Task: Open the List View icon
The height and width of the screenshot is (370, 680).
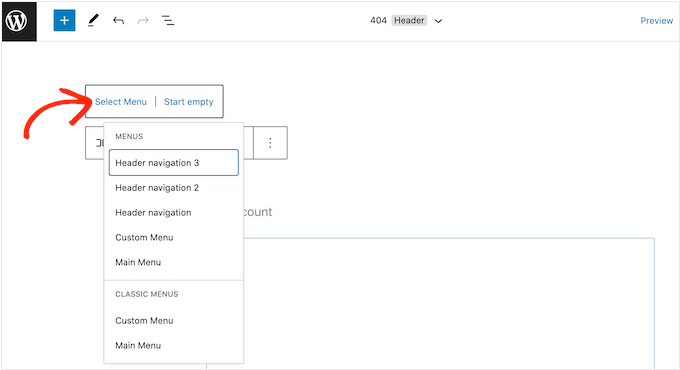Action: 168,20
